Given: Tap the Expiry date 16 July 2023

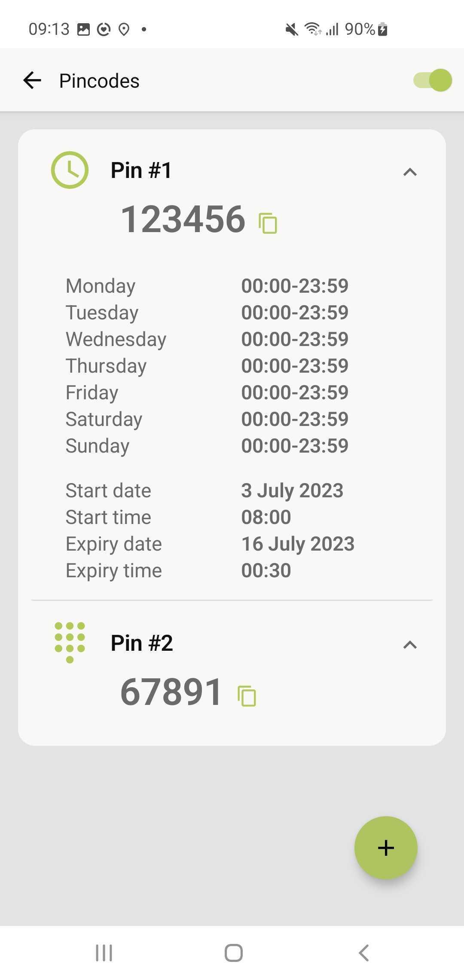Looking at the screenshot, I should click(x=298, y=544).
